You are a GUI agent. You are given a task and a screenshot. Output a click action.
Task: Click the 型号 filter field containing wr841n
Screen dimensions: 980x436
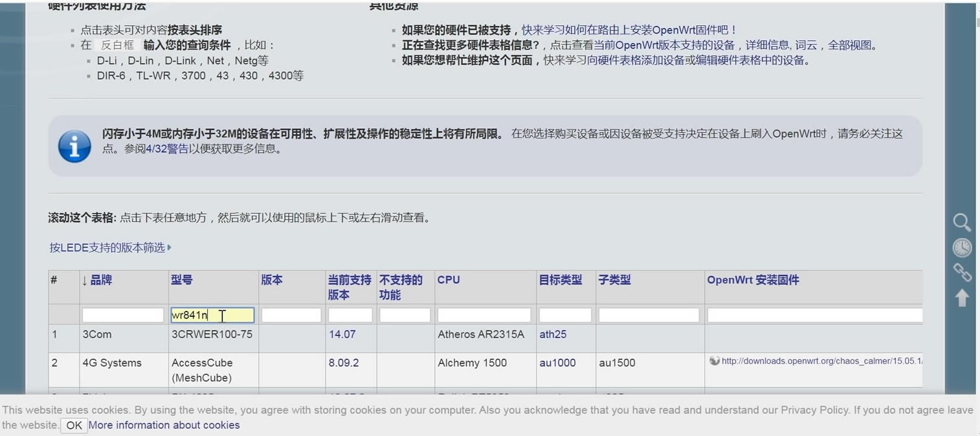(212, 316)
